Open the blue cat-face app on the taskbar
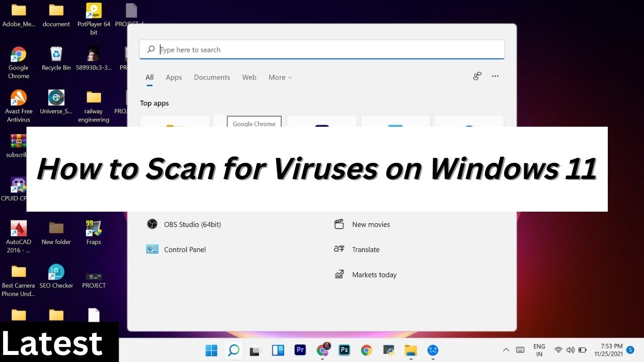 click(x=433, y=350)
